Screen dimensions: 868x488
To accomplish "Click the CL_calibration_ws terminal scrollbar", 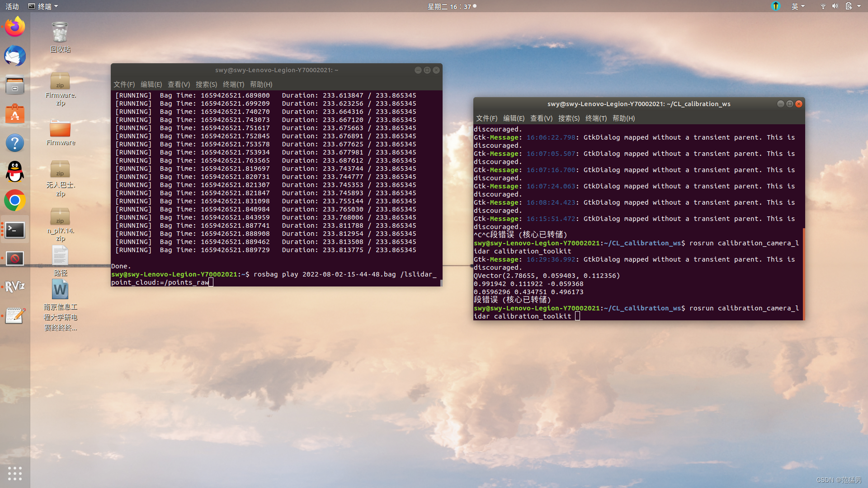I will 803,274.
